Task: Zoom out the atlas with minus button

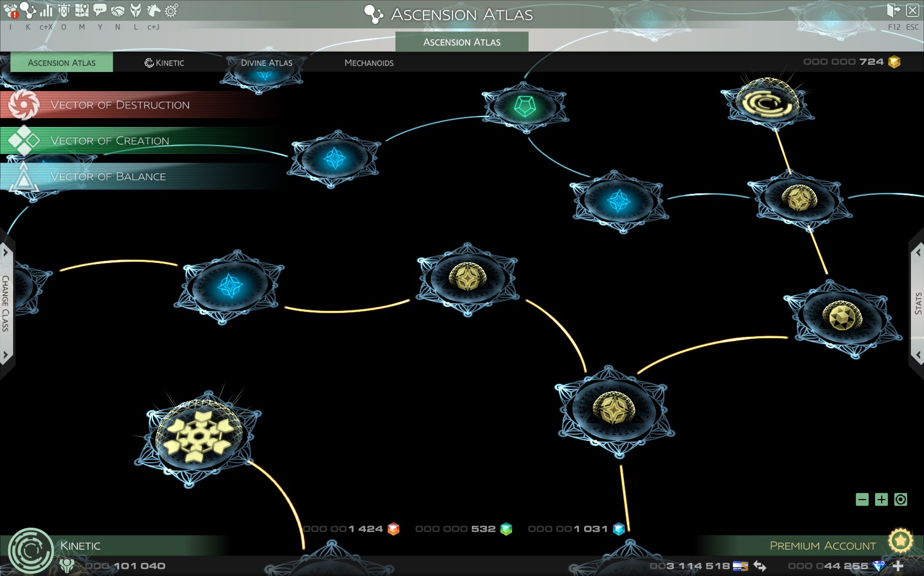Action: pos(862,500)
